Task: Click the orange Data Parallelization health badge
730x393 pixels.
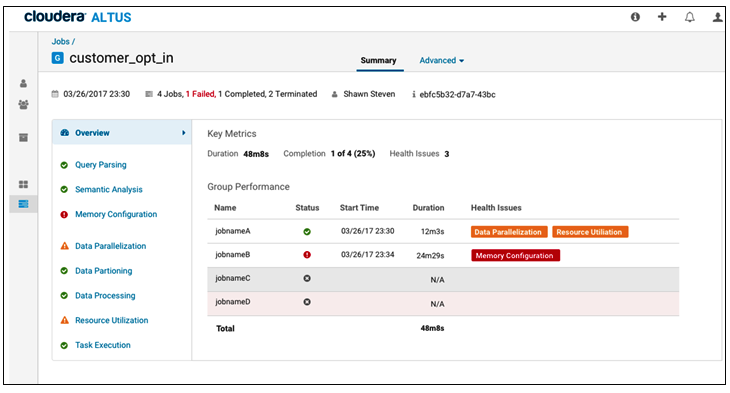Action: [508, 232]
